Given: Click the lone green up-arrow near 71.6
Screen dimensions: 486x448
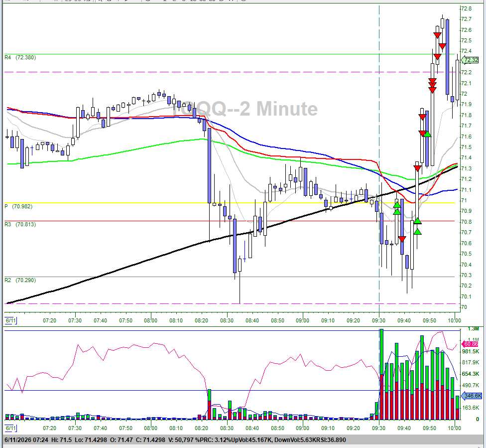Looking at the screenshot, I should tap(427, 134).
